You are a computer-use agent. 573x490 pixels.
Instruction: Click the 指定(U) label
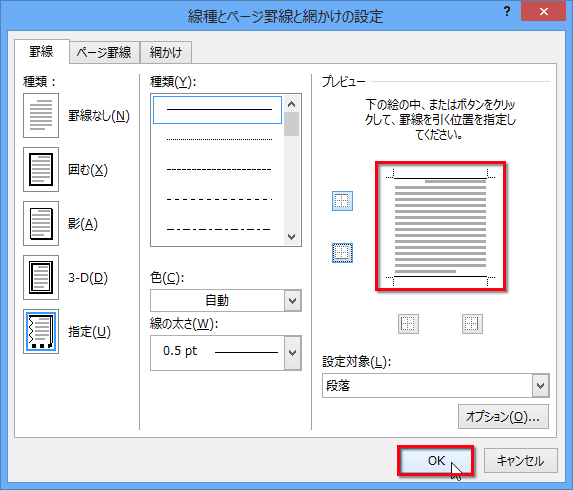(x=90, y=332)
